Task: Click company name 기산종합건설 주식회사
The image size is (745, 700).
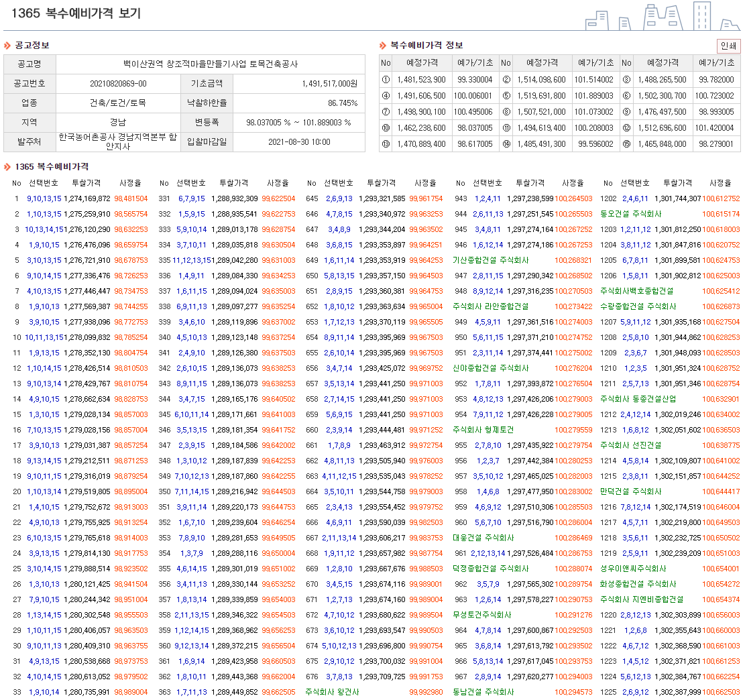Action: click(x=491, y=260)
